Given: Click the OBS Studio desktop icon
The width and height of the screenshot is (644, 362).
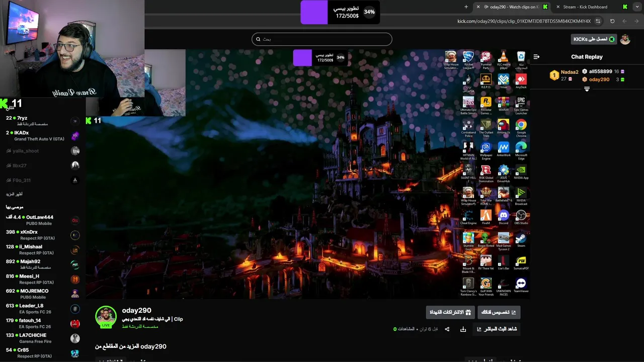Looking at the screenshot, I should (x=521, y=218).
